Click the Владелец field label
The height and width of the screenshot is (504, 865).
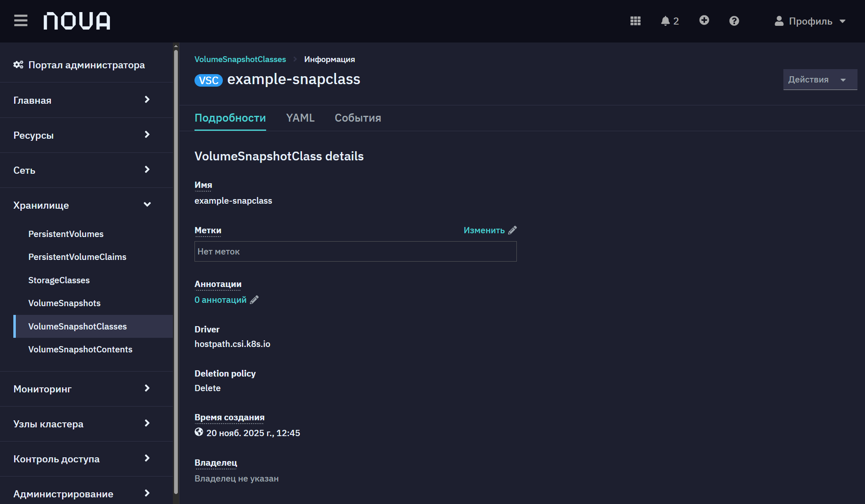tap(216, 462)
